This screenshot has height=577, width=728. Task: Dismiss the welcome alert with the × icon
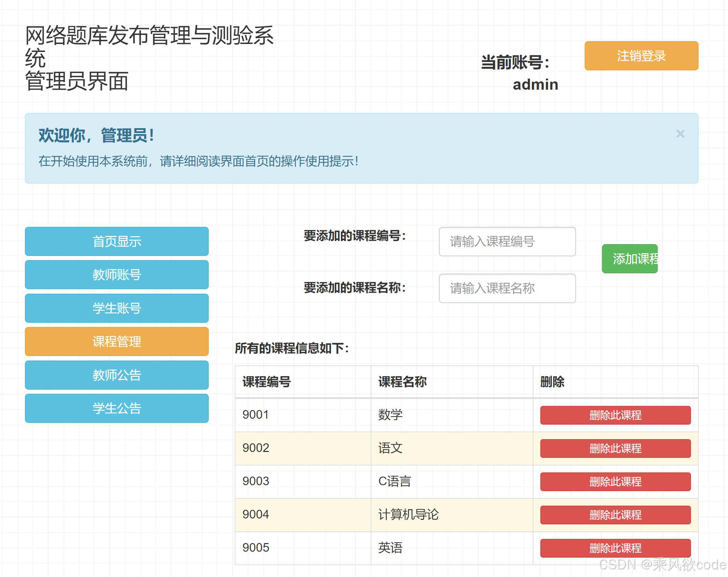click(x=681, y=134)
